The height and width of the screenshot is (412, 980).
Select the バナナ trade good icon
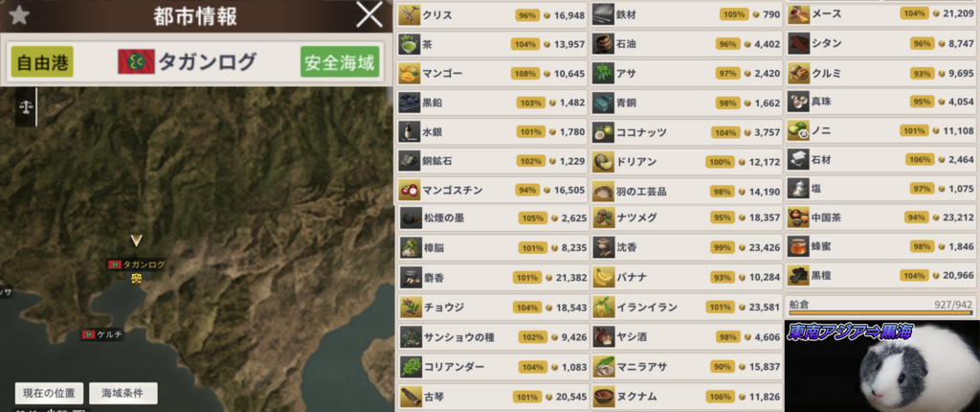[x=603, y=277]
